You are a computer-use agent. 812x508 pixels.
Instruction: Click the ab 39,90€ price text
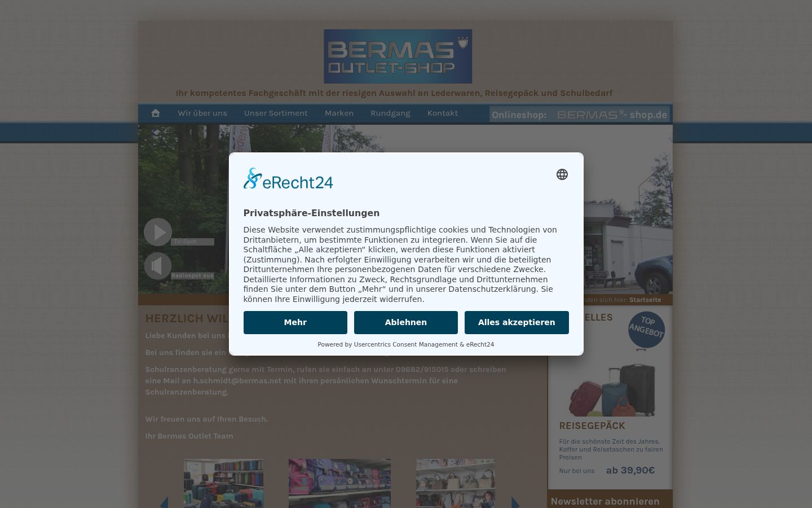(x=630, y=470)
